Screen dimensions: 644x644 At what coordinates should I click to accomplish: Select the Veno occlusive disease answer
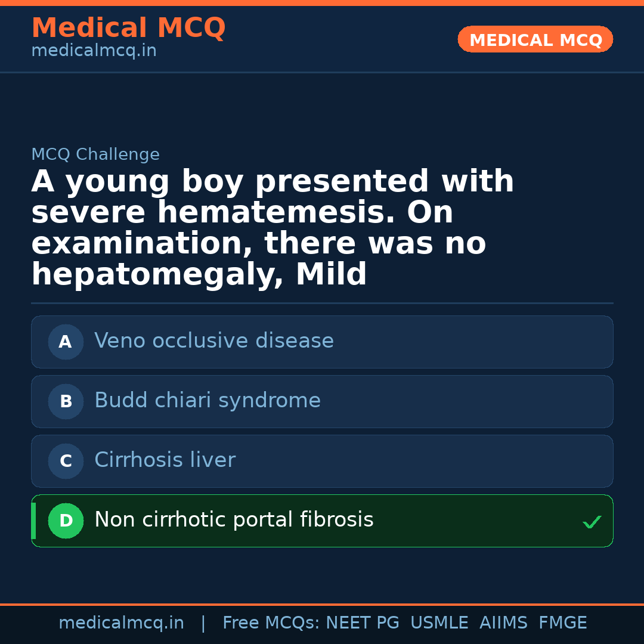coord(213,341)
